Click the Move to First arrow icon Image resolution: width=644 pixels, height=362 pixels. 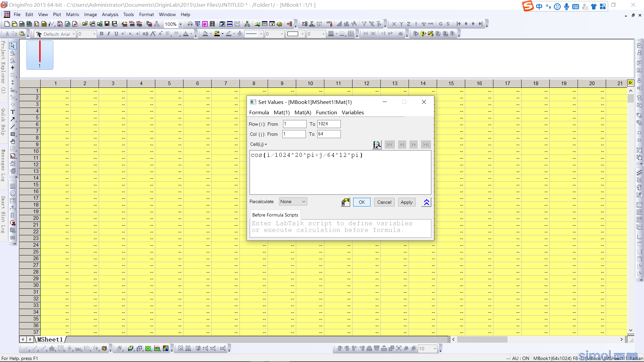459,24
